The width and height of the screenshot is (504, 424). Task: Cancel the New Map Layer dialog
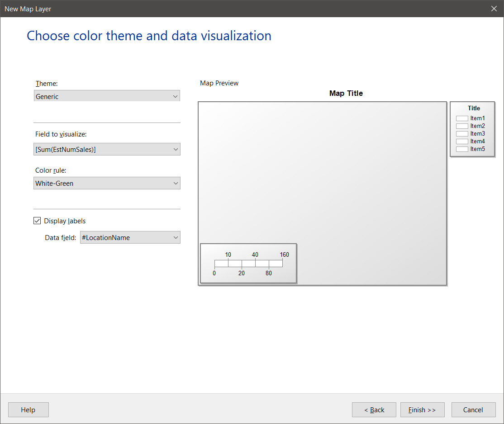[473, 410]
